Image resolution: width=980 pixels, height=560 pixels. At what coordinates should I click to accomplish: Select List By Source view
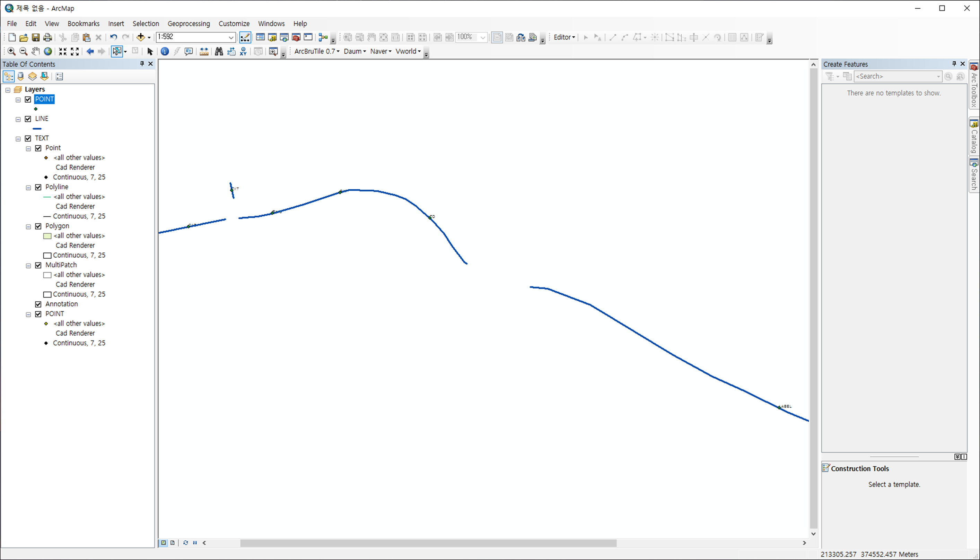pyautogui.click(x=20, y=77)
